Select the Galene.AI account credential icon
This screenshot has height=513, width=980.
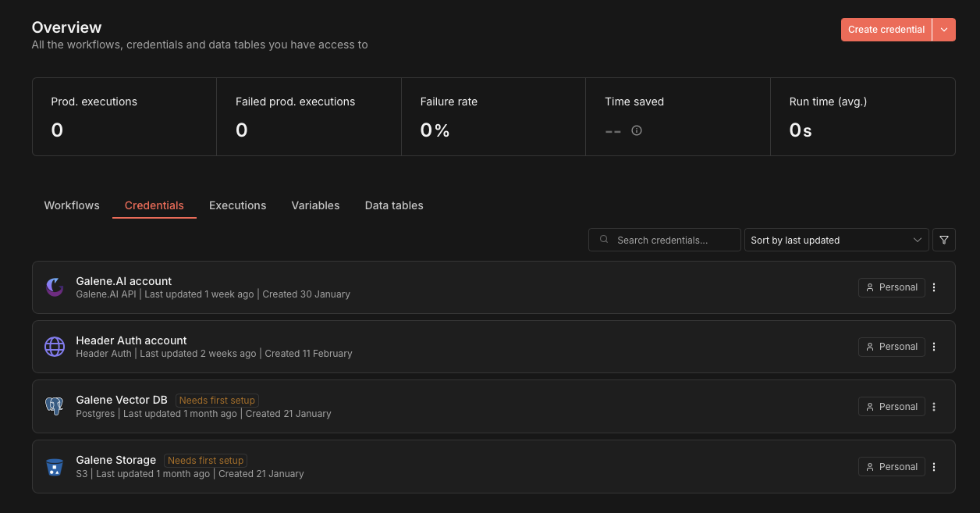point(54,287)
